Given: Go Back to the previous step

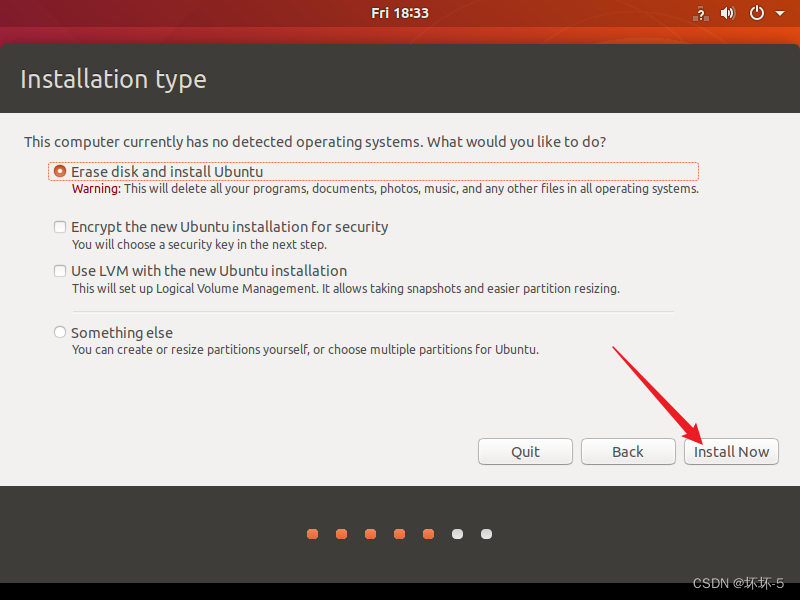Looking at the screenshot, I should [628, 452].
